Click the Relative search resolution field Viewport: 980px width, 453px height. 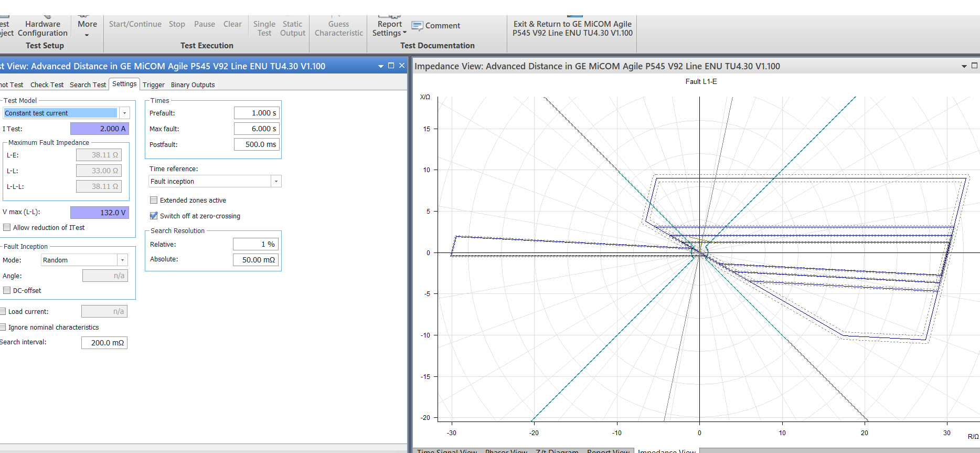[256, 244]
